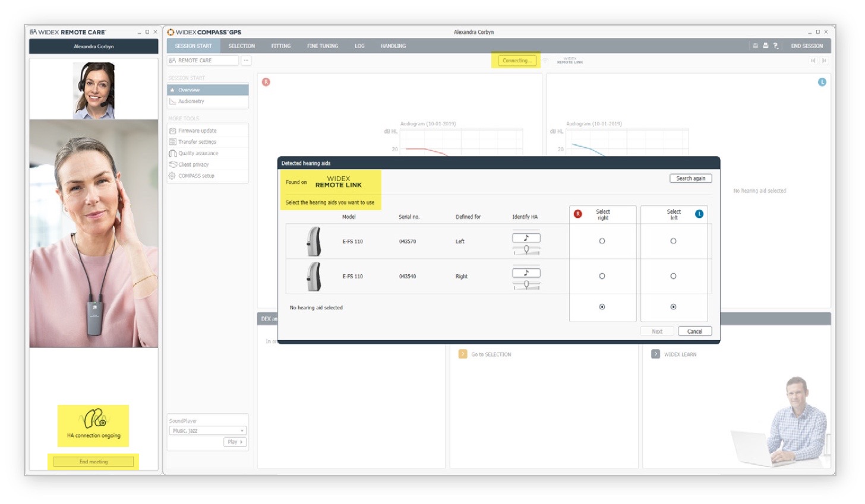Click the Client privacy handshake icon
Screen dimensions: 865x504
click(x=173, y=164)
